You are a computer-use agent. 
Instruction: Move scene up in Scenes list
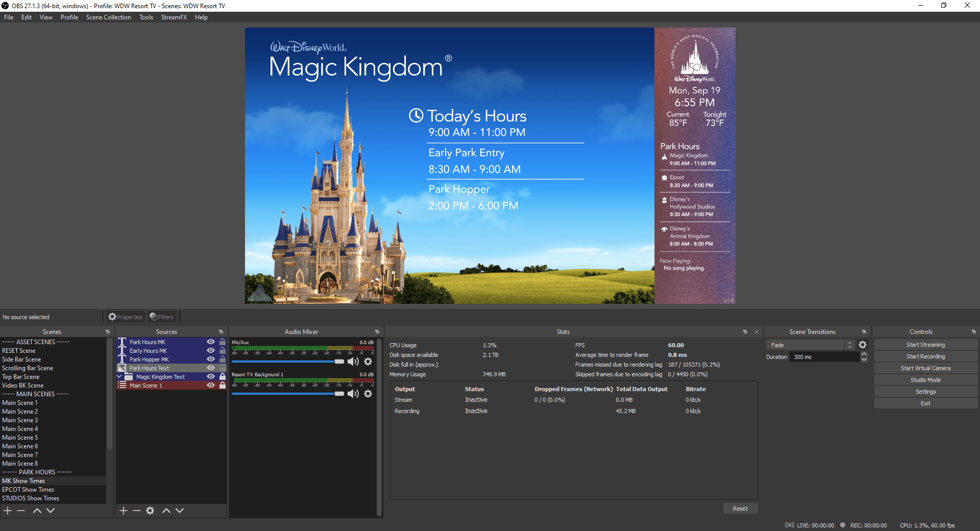click(x=37, y=511)
